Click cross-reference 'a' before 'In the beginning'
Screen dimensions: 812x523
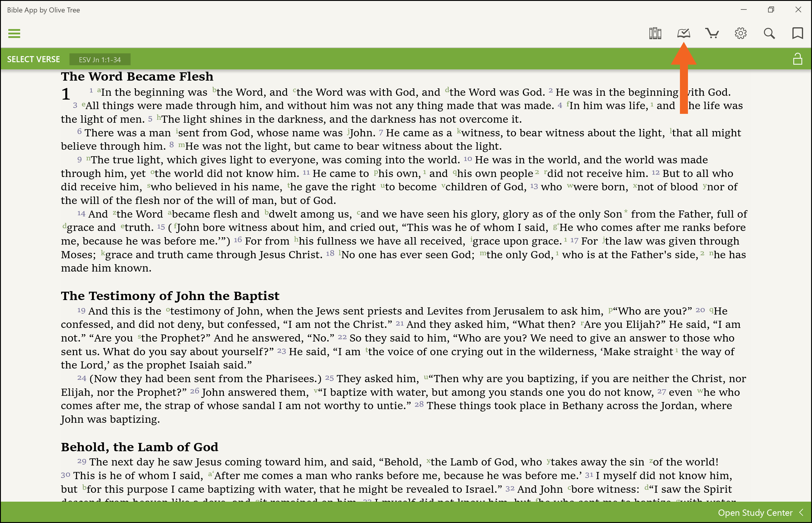pyautogui.click(x=99, y=90)
